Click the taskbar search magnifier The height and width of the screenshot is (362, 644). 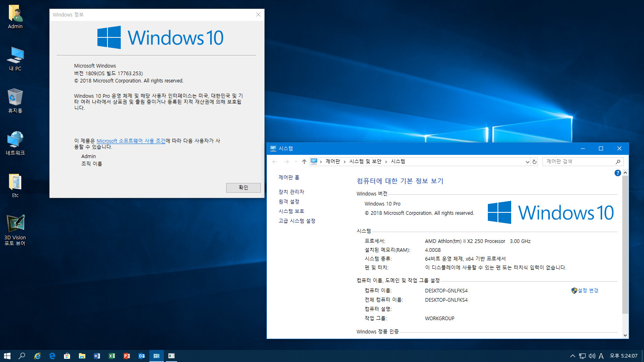[22, 356]
